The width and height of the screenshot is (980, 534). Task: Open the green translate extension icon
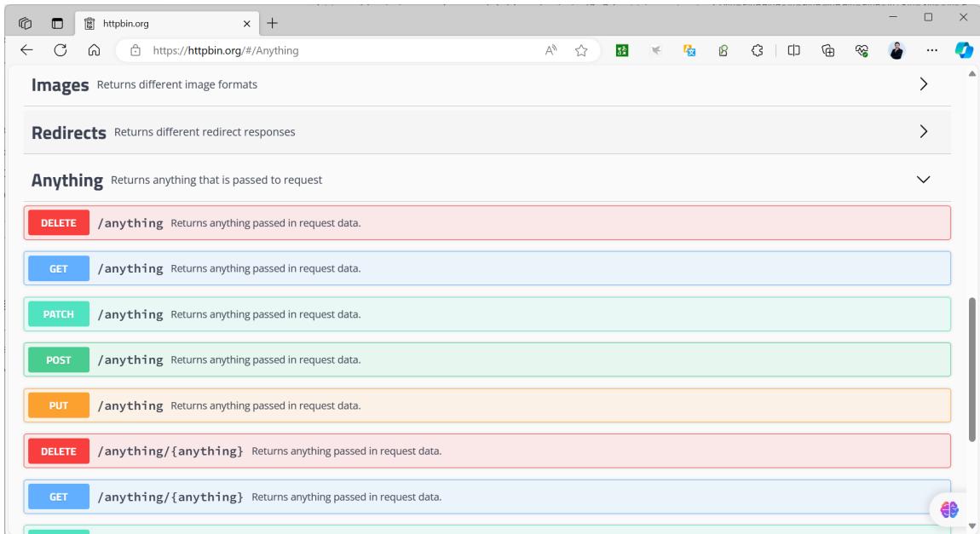[622, 50]
